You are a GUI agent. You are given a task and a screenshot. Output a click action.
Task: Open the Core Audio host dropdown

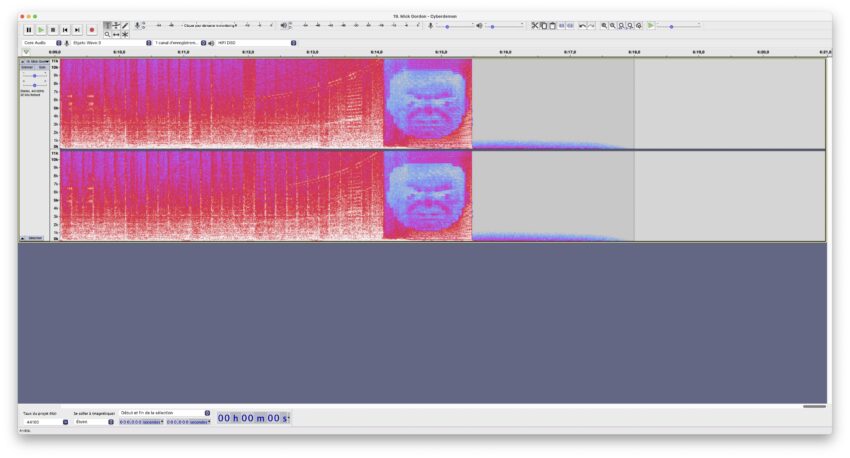point(42,43)
